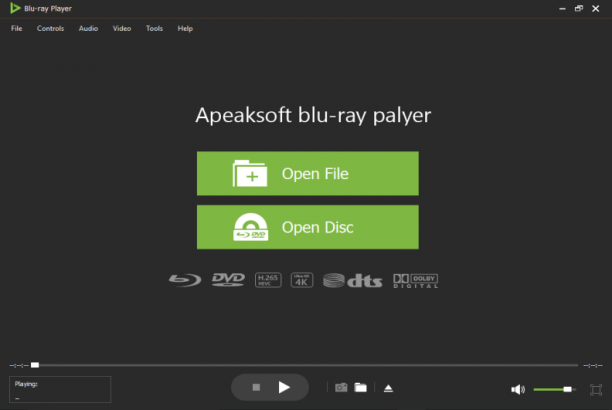Open the snapshot folder icon
The height and width of the screenshot is (410, 612).
coord(360,387)
